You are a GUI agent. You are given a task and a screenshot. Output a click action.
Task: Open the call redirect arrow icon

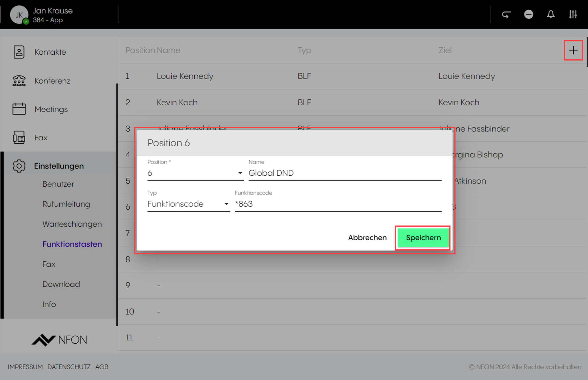pos(506,14)
